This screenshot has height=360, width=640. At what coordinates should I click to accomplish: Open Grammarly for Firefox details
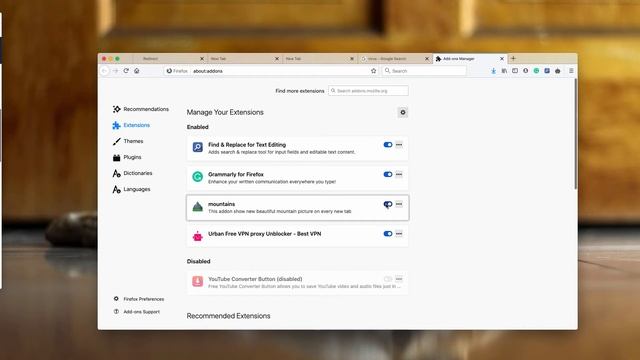click(236, 174)
